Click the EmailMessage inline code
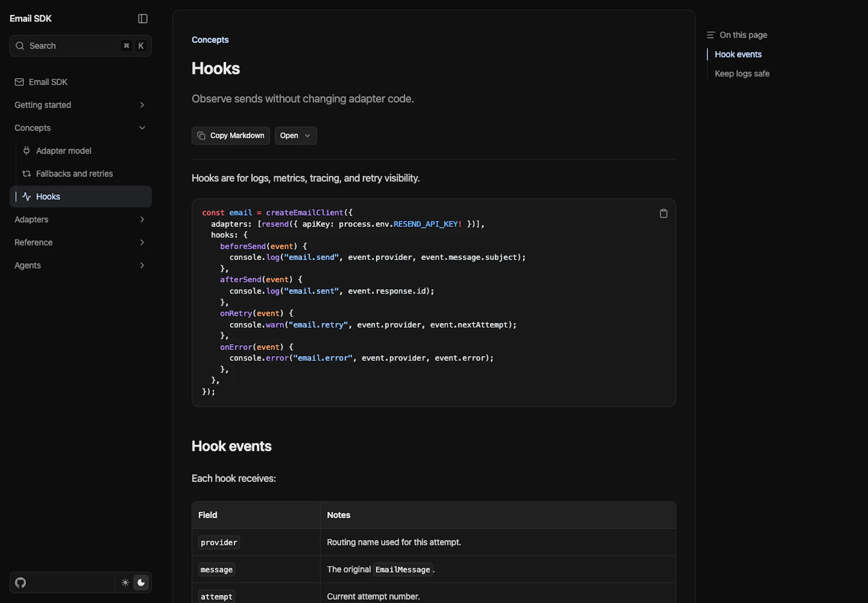 click(403, 569)
